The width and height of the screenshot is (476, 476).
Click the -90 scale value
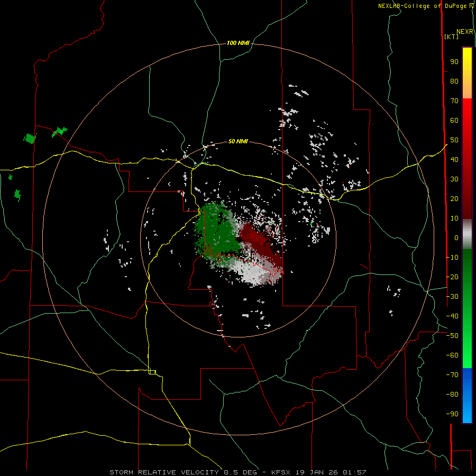pos(452,414)
